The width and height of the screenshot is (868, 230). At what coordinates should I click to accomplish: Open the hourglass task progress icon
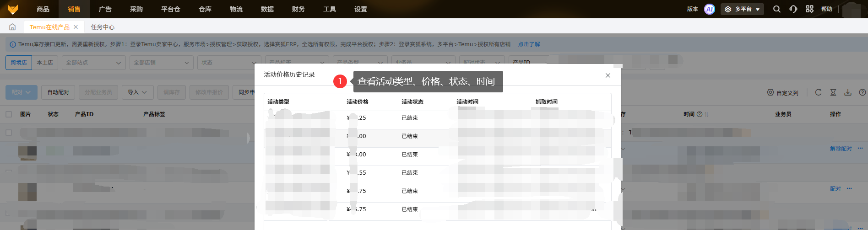(833, 92)
